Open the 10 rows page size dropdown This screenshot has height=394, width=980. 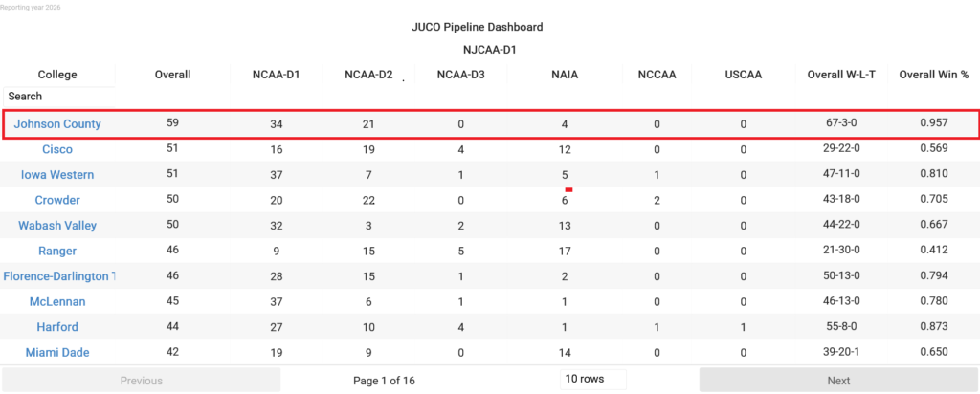tap(593, 379)
